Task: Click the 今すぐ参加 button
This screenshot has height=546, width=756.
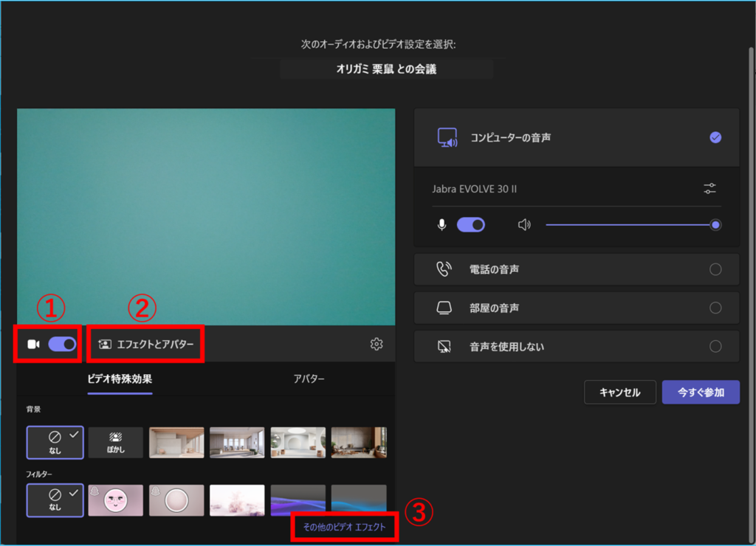Action: pos(701,393)
